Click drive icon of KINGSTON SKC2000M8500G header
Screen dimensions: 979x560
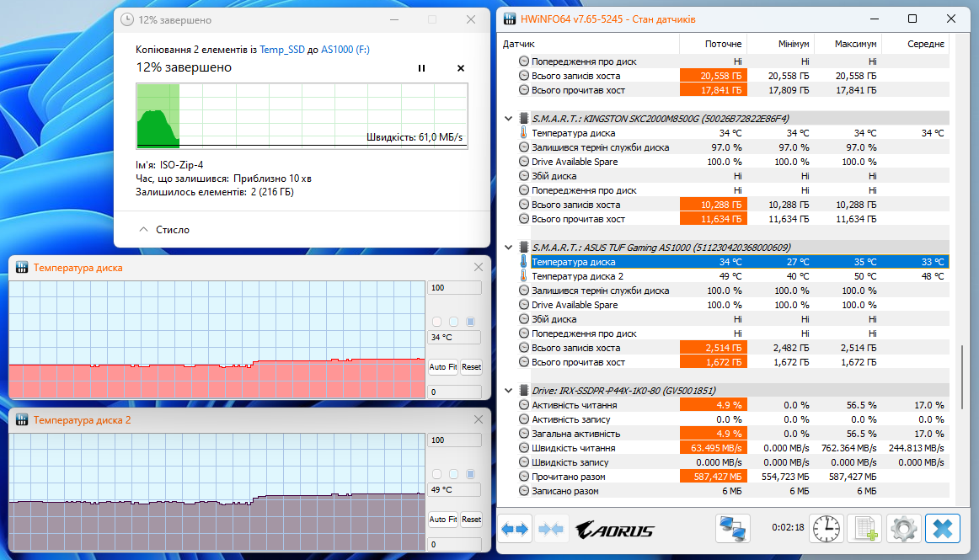(x=524, y=118)
